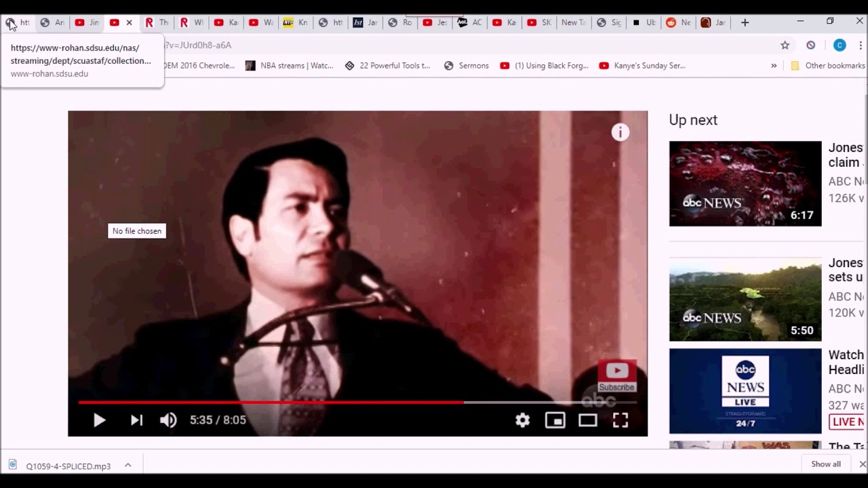Viewport: 868px width, 488px height.
Task: Close the active YouTube tab
Action: click(129, 22)
